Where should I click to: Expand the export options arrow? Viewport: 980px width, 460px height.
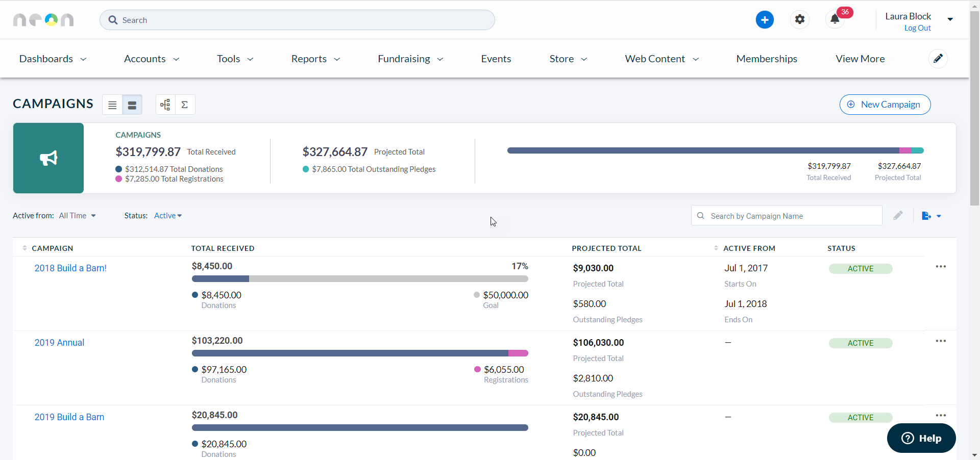[x=939, y=216]
